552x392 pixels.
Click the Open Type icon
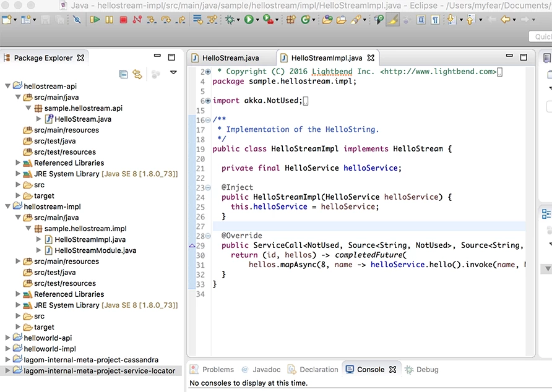tap(327, 19)
